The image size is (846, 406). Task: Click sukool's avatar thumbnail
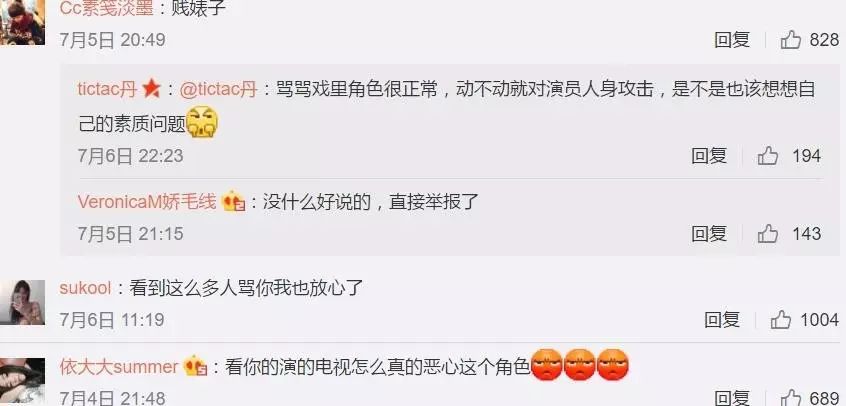point(22,302)
